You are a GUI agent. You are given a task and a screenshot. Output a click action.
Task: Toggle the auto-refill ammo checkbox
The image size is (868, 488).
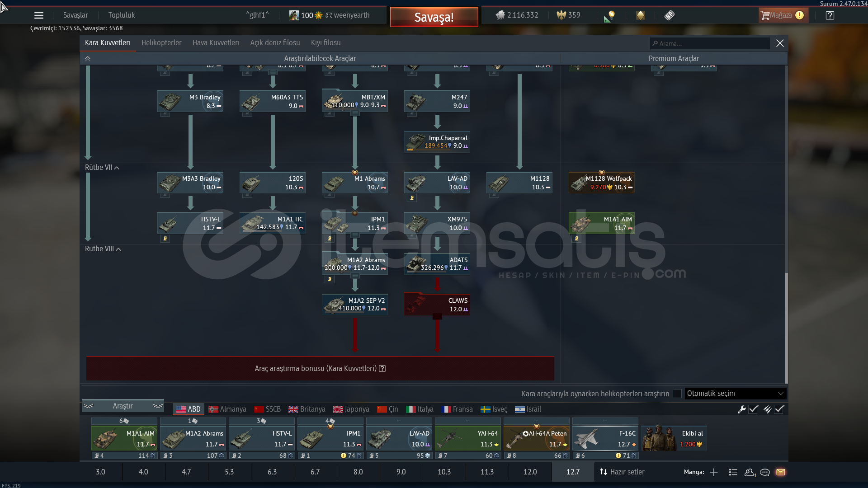click(x=779, y=409)
